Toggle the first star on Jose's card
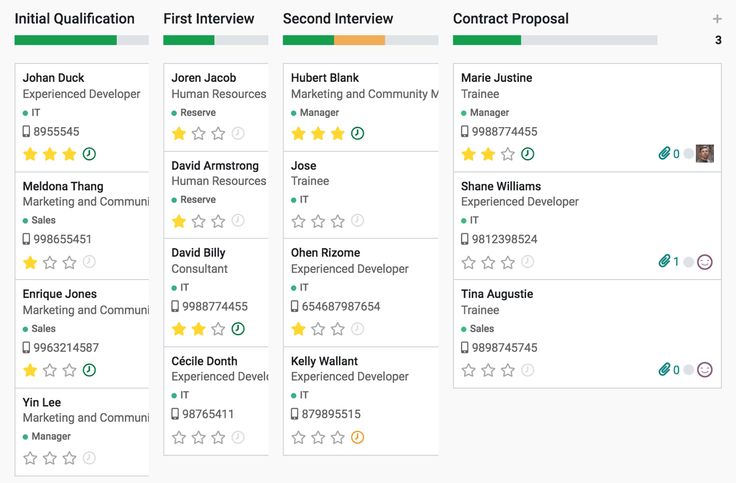 298,221
